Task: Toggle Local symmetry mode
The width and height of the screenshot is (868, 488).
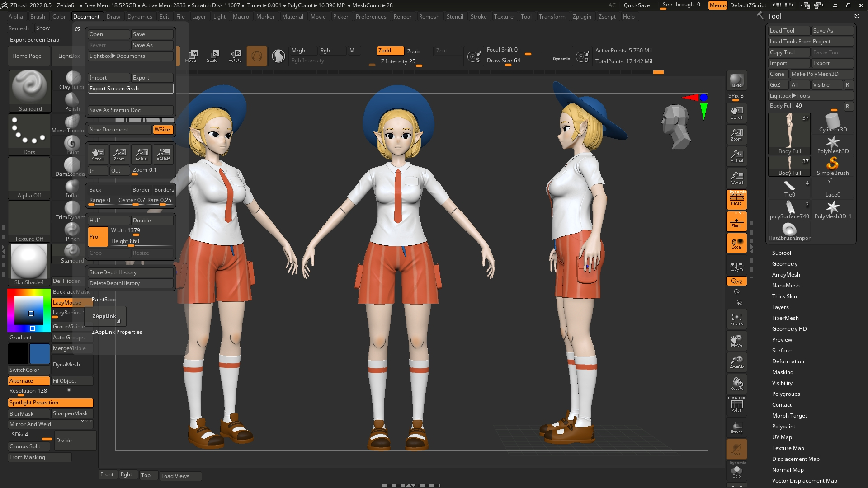Action: (x=736, y=243)
